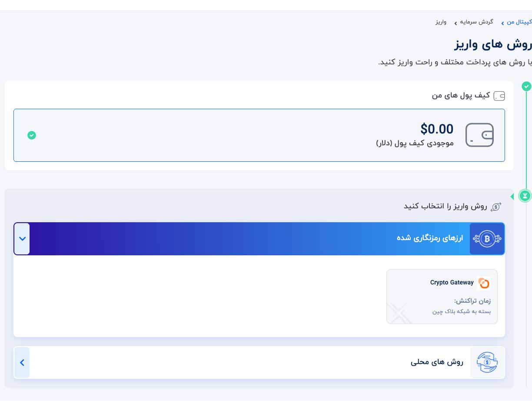The height and width of the screenshot is (401, 532).
Task: Select 'گردش سرمایه' in the breadcrumb
Action: click(x=476, y=22)
